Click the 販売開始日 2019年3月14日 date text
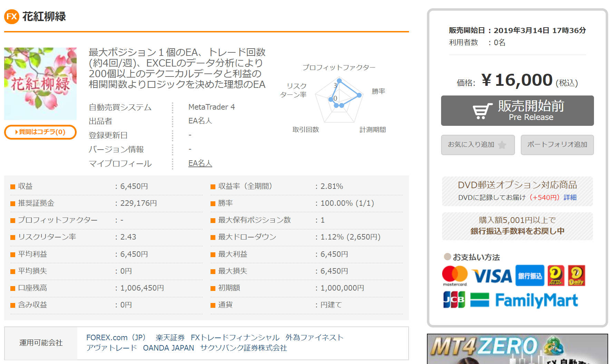614x364 pixels. 517,30
